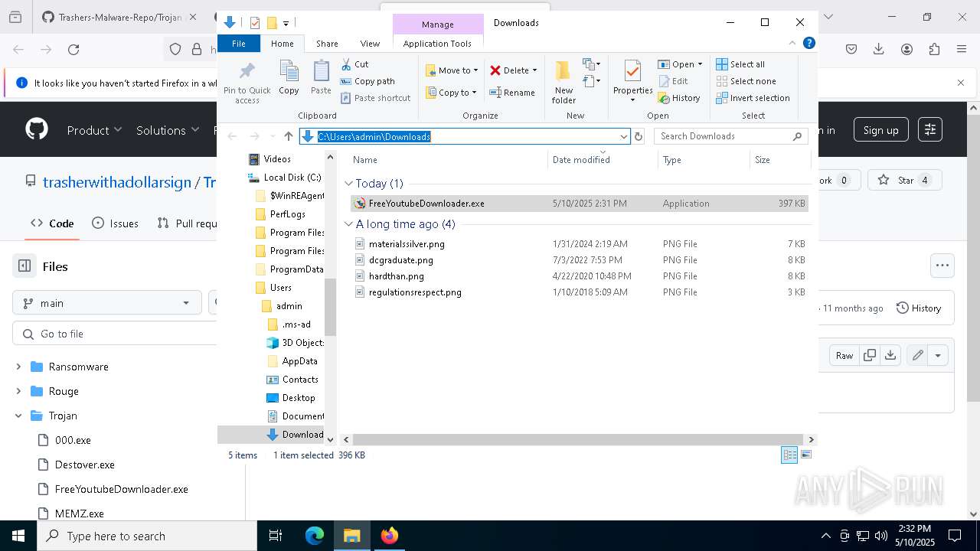Click horizontal scrollbar in file list
Viewport: 980px width, 551px height.
point(578,439)
